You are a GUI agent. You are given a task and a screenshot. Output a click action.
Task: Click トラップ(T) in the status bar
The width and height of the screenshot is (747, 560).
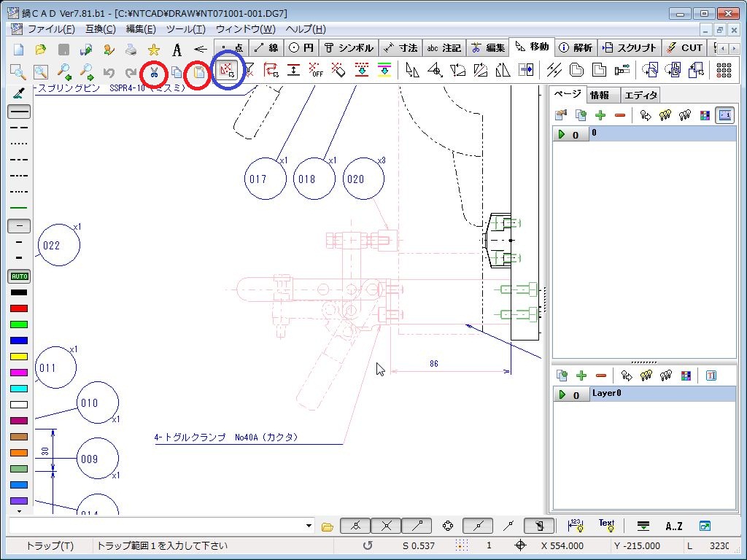click(50, 545)
